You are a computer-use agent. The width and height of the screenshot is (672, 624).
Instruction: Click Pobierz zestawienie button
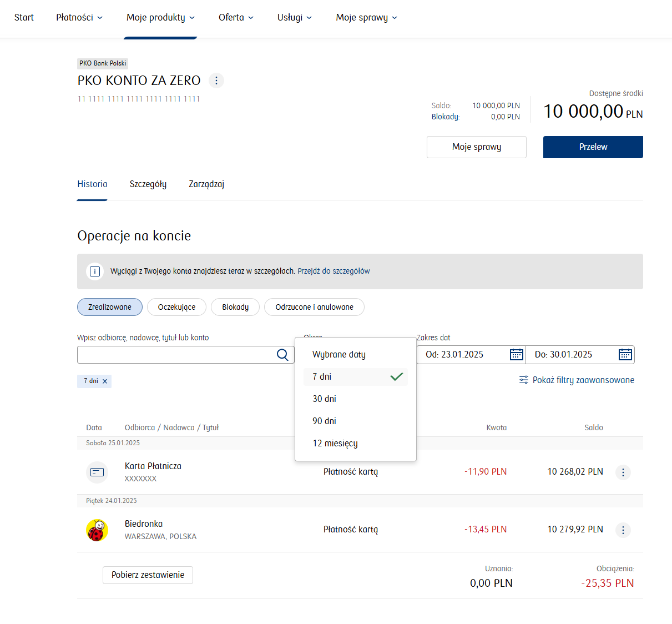click(x=148, y=575)
